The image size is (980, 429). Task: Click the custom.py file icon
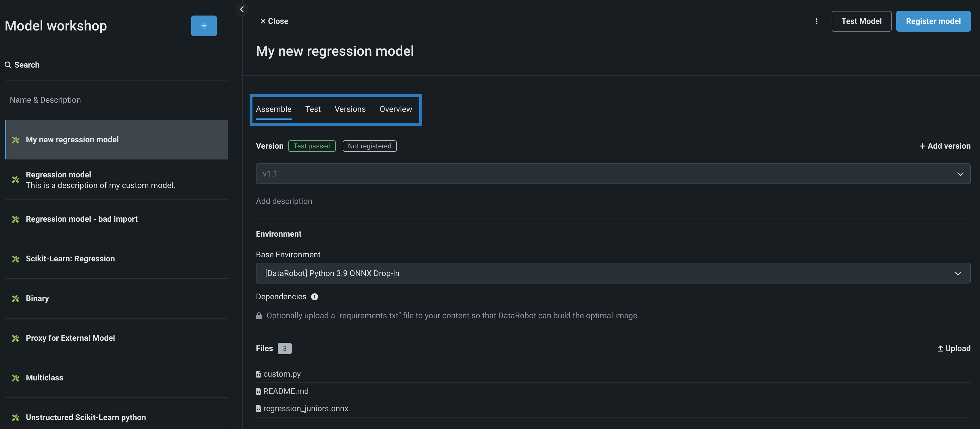coord(258,374)
